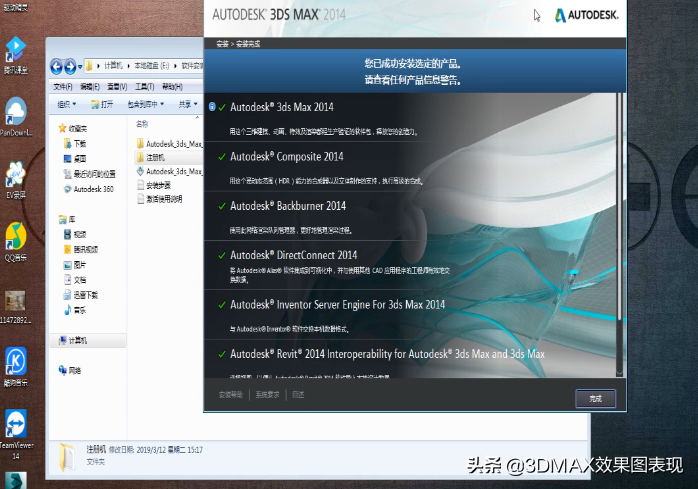Click the 完成 (Finish) button in installer
698x489 pixels.
click(x=595, y=398)
